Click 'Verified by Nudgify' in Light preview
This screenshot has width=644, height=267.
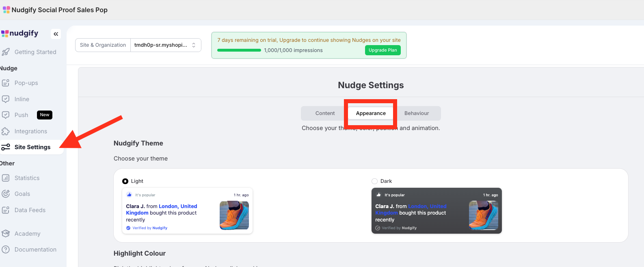coord(150,228)
